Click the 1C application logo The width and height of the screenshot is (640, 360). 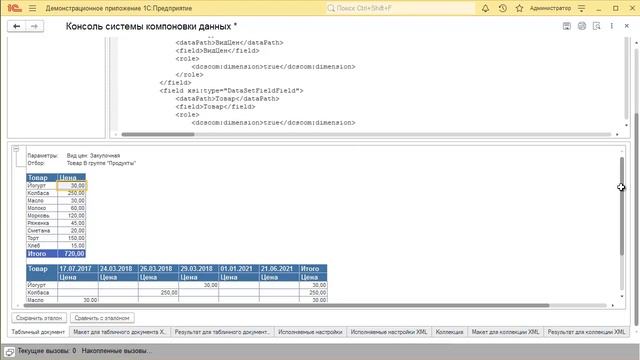tap(14, 8)
